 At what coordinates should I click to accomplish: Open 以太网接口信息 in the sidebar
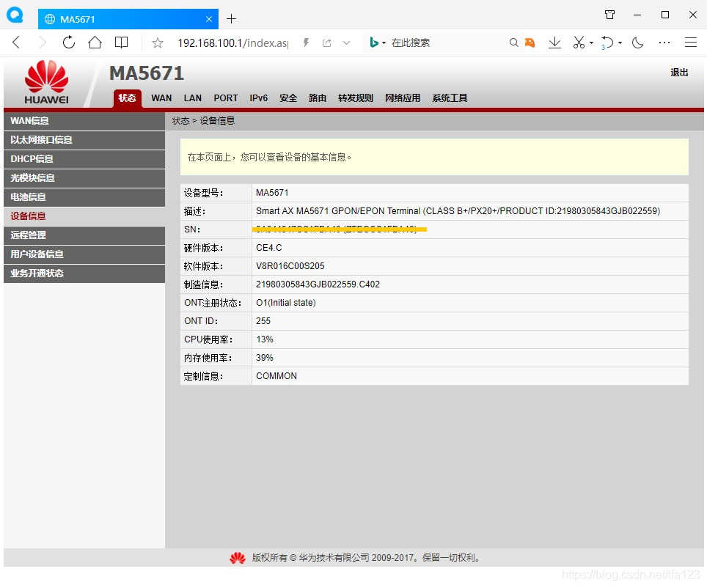click(x=84, y=140)
